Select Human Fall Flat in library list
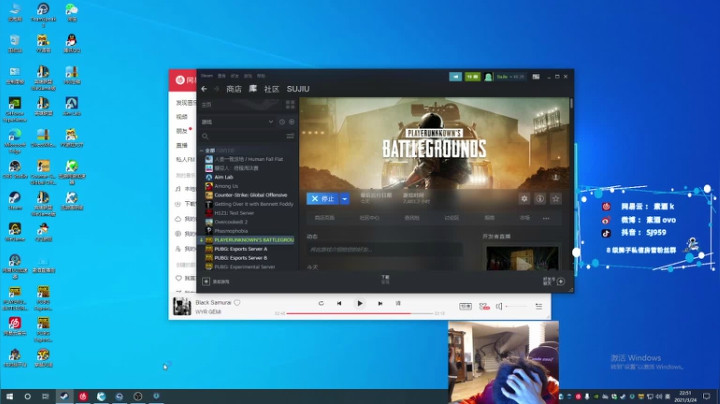The height and width of the screenshot is (404, 720). coord(248,159)
